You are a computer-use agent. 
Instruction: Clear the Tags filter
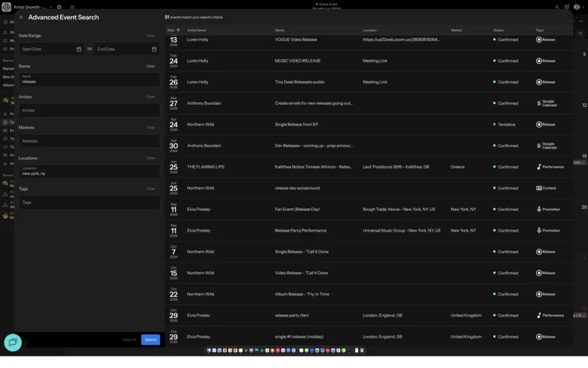point(151,189)
